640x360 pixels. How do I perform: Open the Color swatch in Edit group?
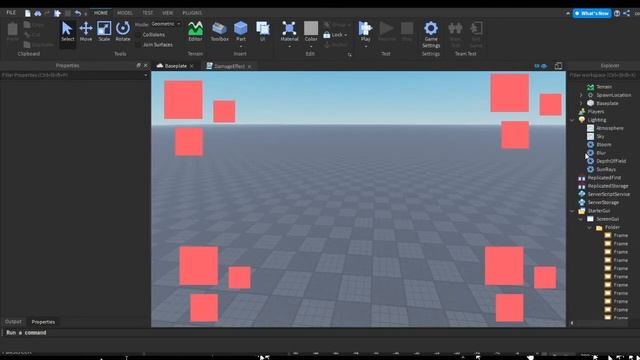(311, 29)
